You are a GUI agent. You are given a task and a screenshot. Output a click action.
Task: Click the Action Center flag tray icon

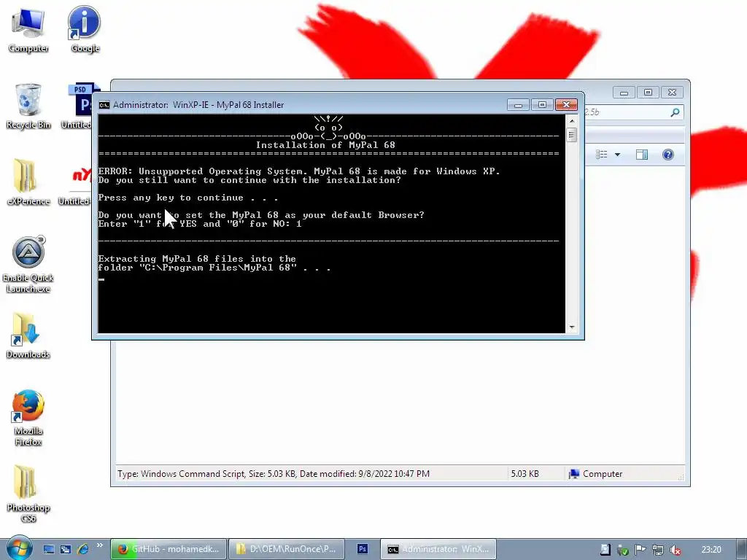(x=640, y=550)
